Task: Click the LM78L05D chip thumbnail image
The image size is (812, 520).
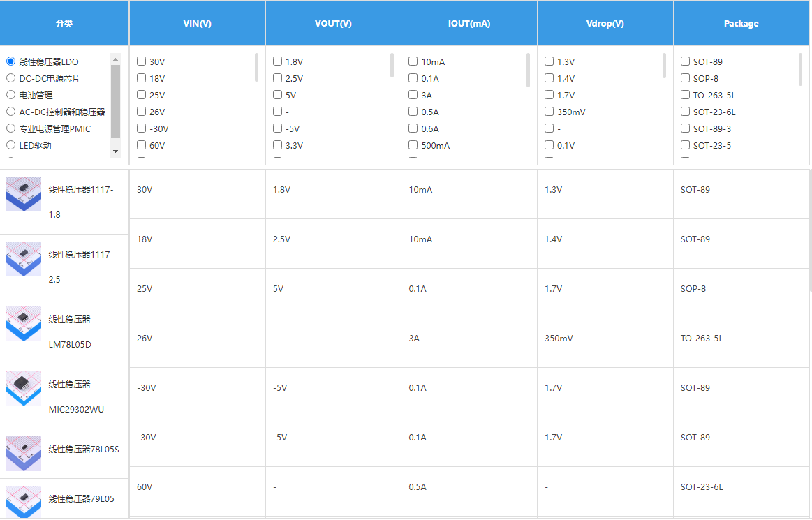Action: (x=24, y=324)
